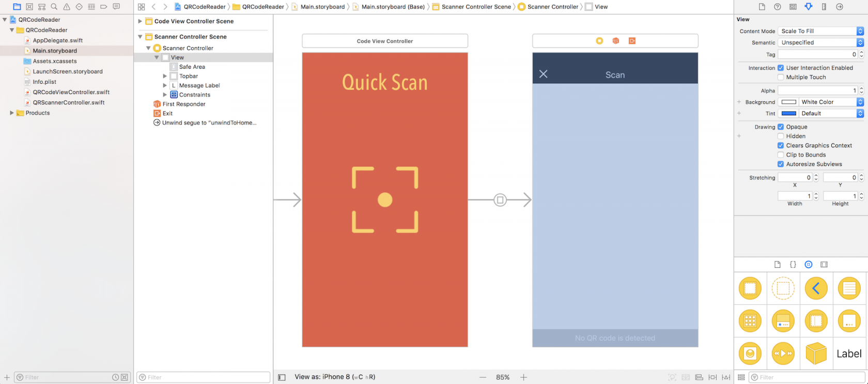Toggle the document outline sidebar button

pyautogui.click(x=282, y=377)
